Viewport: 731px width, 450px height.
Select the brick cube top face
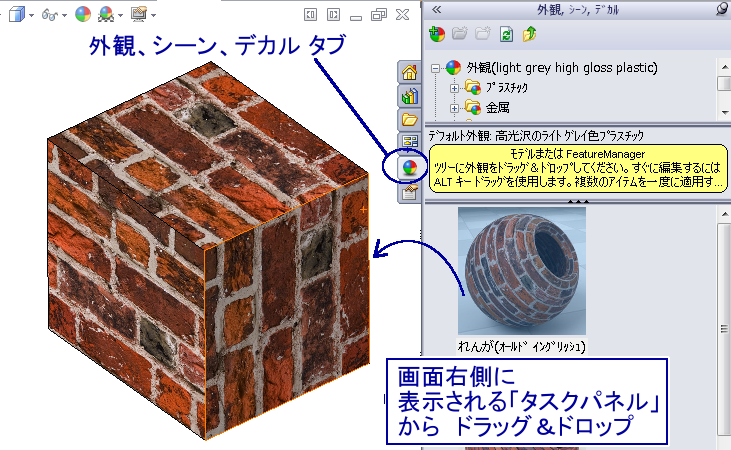pos(210,154)
